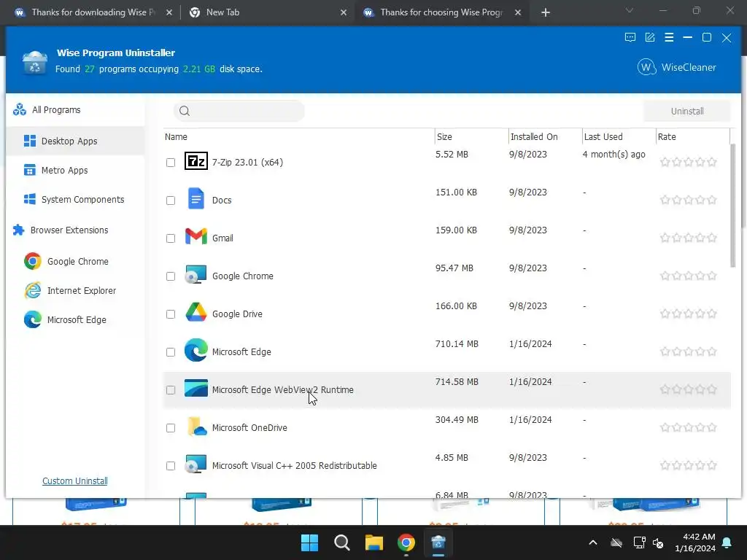Click the Edge WebView2 Runtime icon
747x560 pixels.
[196, 388]
